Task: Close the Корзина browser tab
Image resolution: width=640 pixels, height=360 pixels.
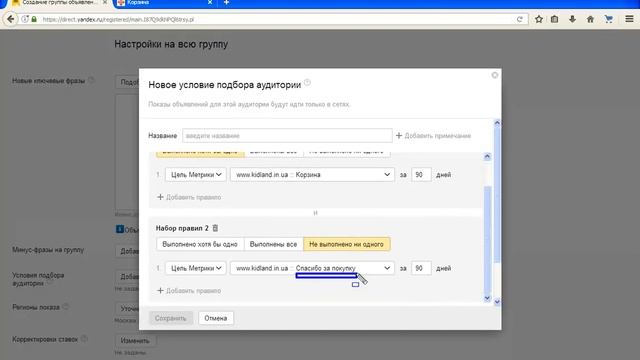Action: 210,2
